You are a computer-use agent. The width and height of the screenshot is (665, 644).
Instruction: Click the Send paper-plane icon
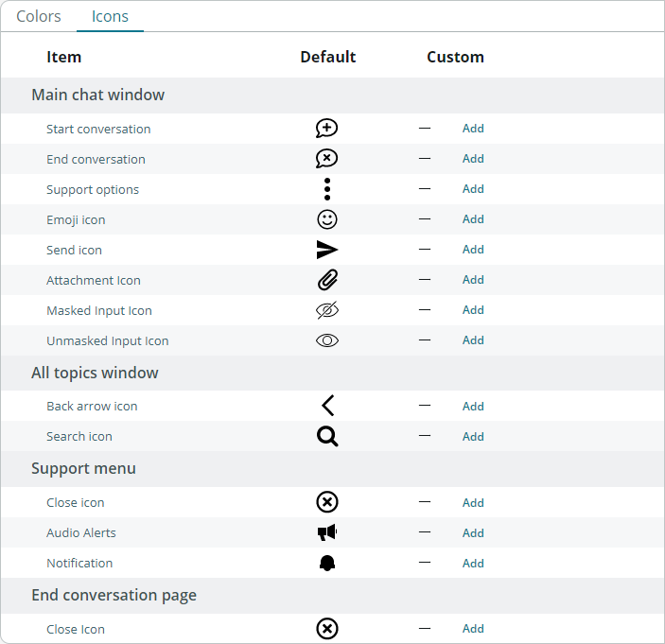point(327,250)
